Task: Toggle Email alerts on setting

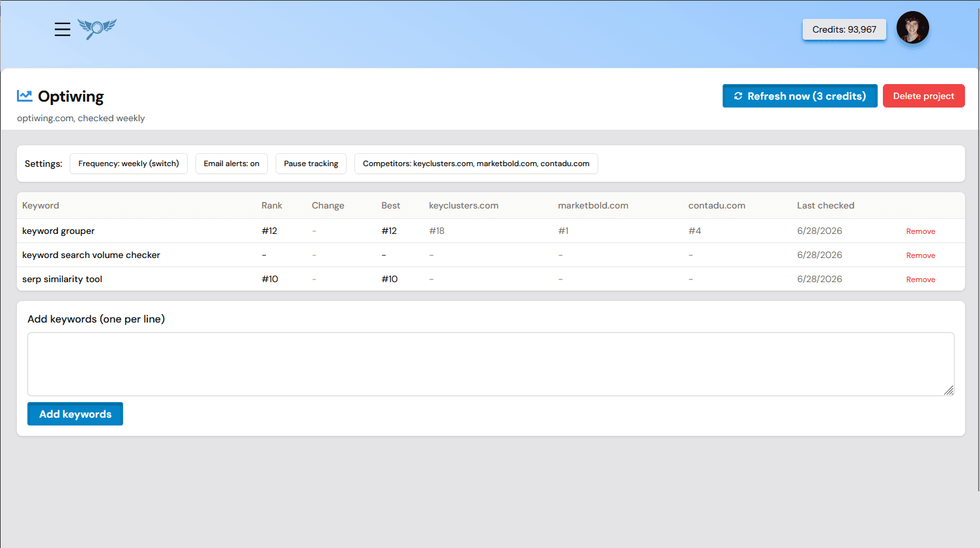Action: point(231,164)
